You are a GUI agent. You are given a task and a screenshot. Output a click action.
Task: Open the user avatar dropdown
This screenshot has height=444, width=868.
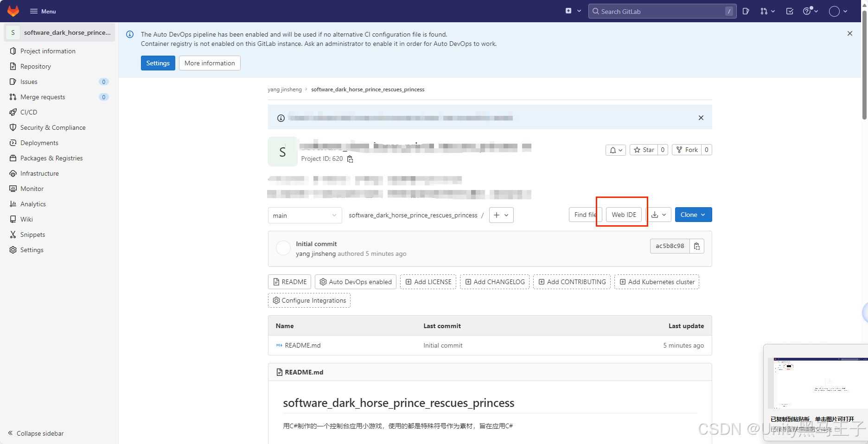(x=838, y=11)
